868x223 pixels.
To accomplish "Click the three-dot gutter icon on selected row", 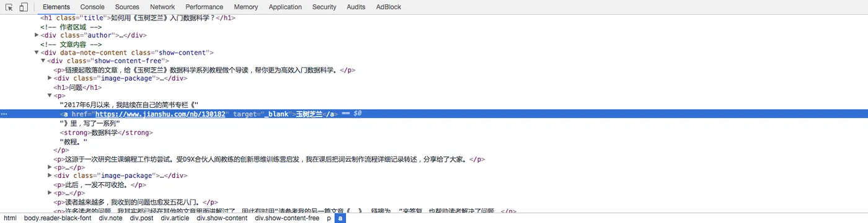I will pyautogui.click(x=5, y=114).
